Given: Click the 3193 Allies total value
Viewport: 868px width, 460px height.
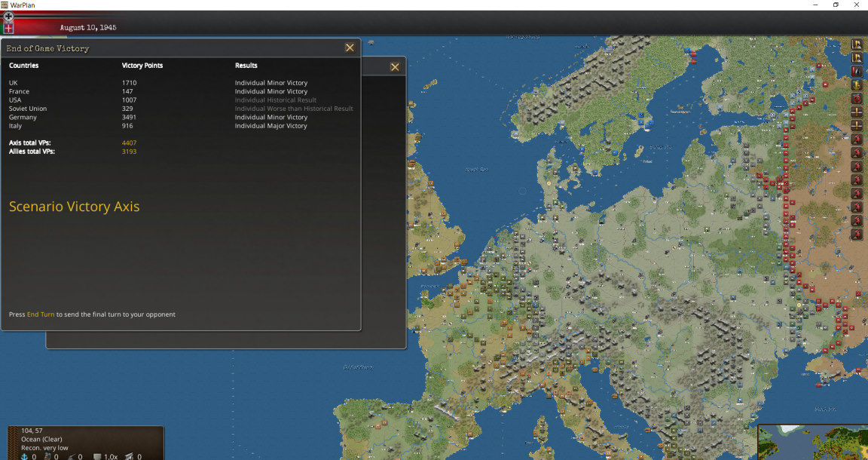Looking at the screenshot, I should tap(129, 152).
